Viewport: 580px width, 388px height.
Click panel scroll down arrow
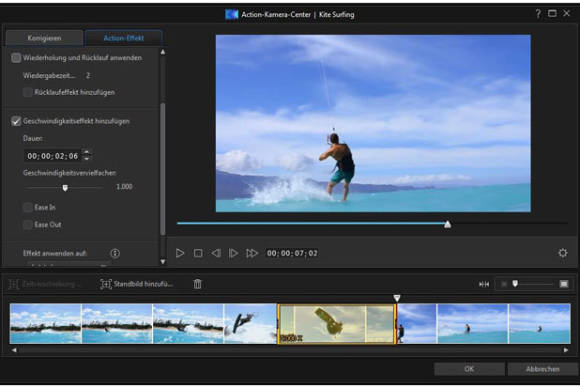(163, 262)
